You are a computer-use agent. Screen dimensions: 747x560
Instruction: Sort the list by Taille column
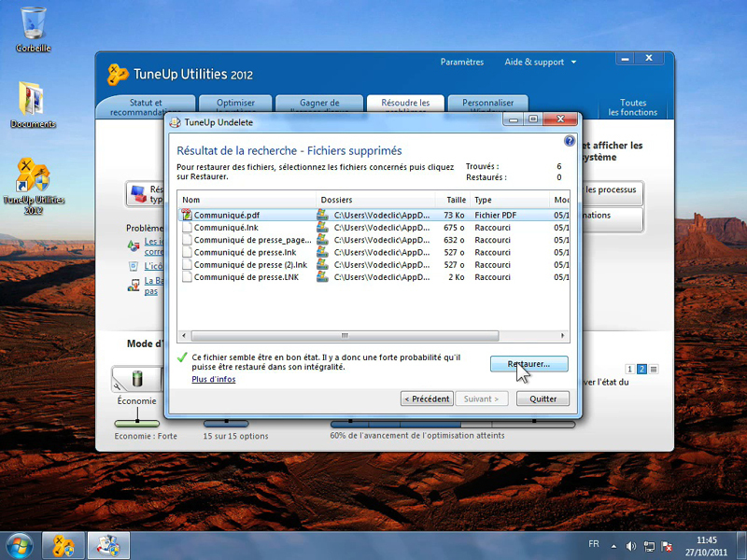click(453, 200)
